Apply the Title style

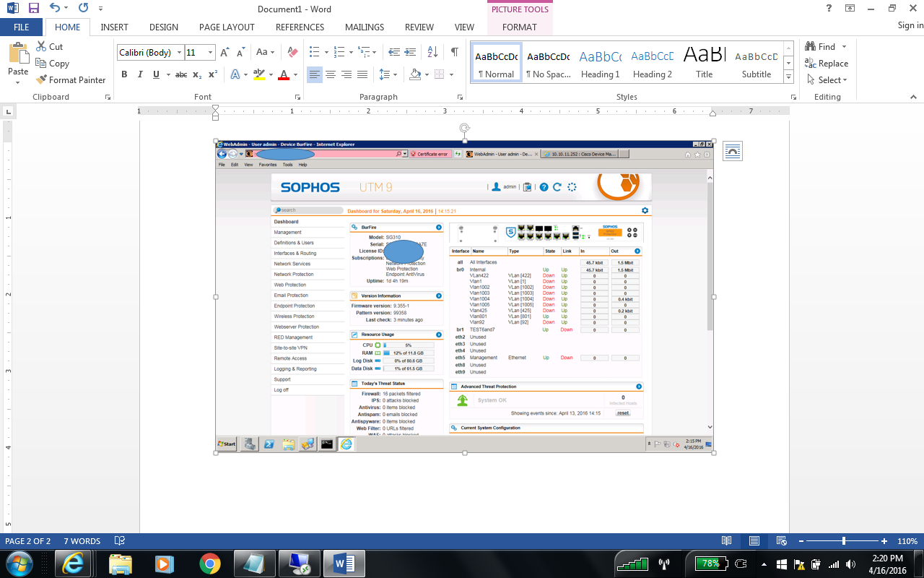point(705,64)
